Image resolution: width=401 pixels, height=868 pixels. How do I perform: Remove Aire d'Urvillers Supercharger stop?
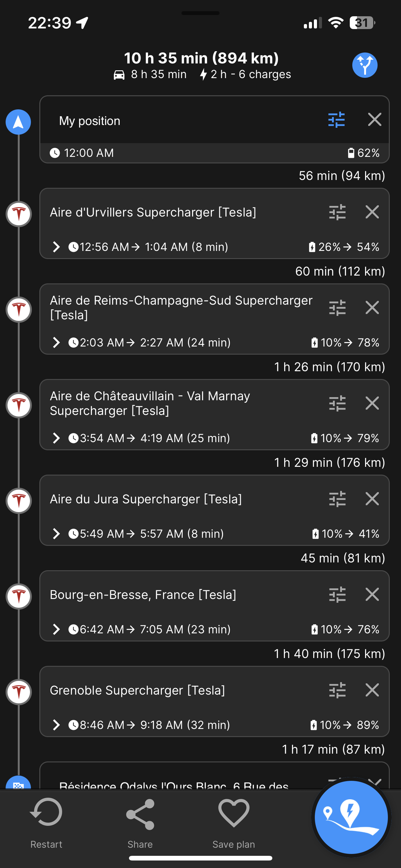(372, 212)
